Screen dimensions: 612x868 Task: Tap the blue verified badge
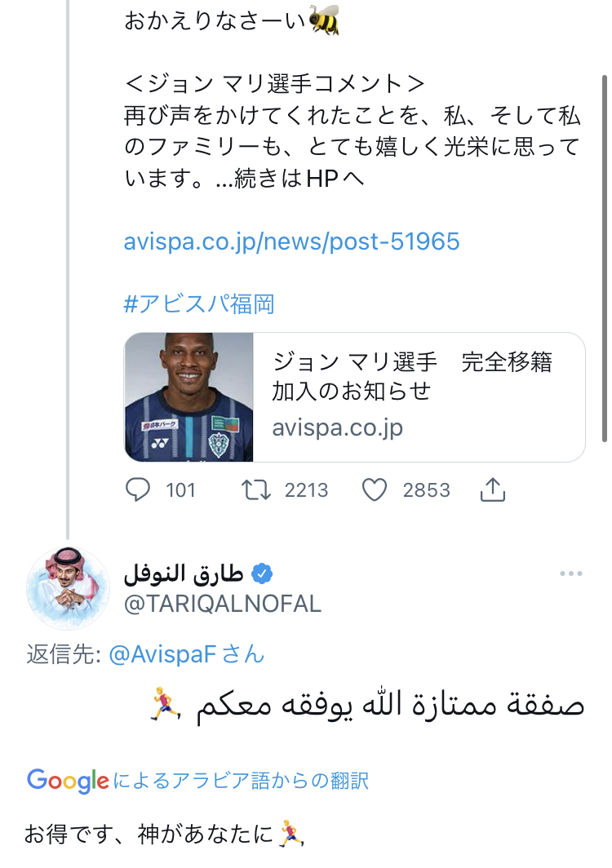(260, 574)
